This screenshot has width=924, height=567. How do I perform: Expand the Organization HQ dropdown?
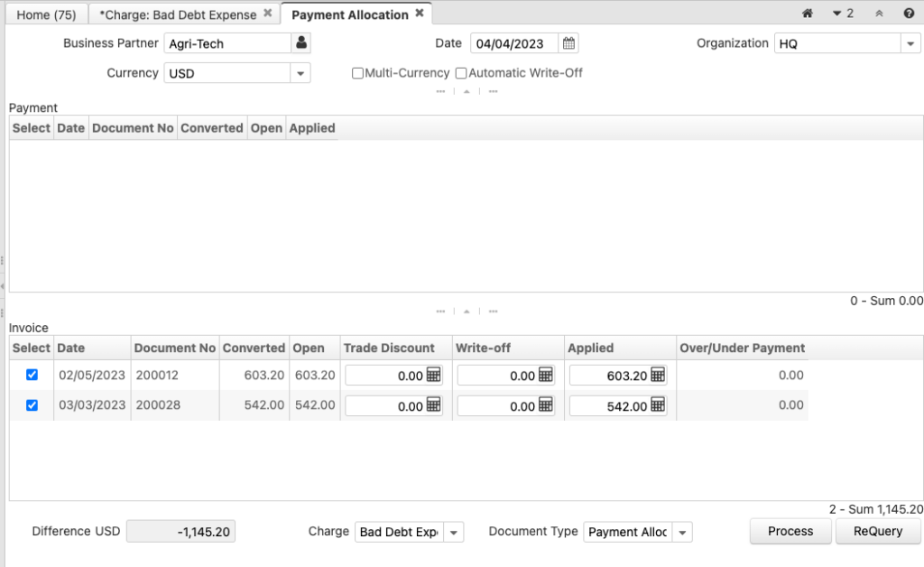pos(910,43)
